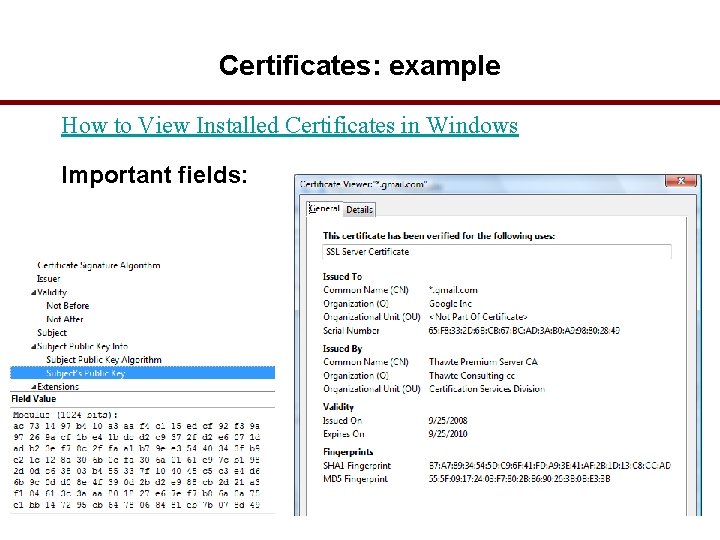Click the Expires On date 9/25/2010

click(x=448, y=434)
